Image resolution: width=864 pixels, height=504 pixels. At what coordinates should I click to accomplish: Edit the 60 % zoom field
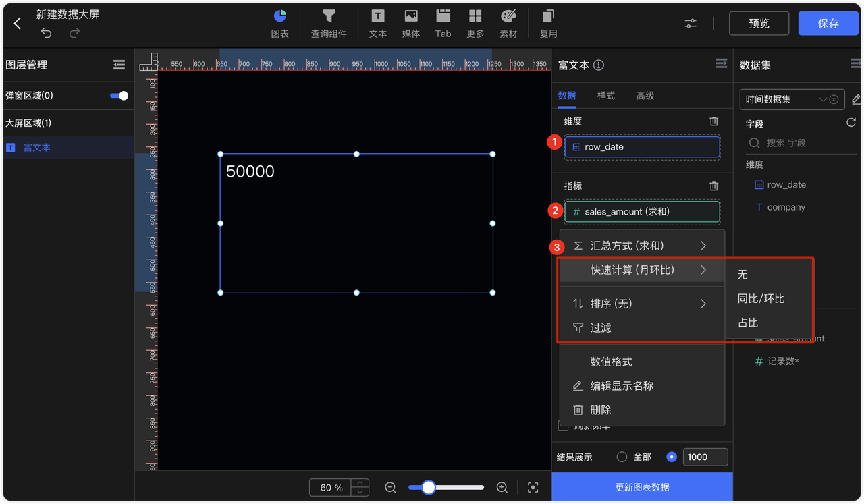coord(331,488)
